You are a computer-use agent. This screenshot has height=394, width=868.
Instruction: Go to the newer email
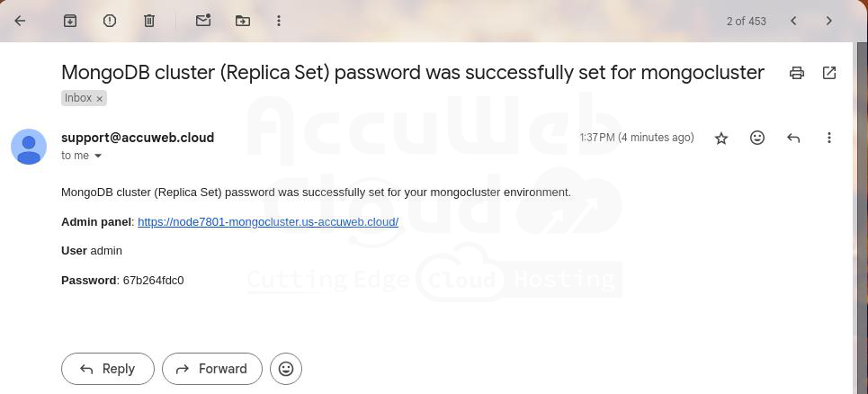pyautogui.click(x=793, y=21)
